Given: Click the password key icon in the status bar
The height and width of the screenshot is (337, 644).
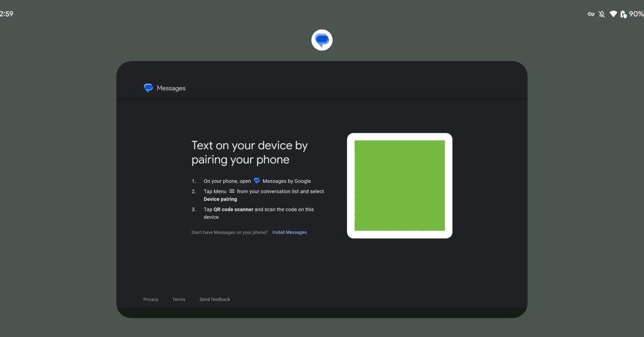Looking at the screenshot, I should pyautogui.click(x=590, y=14).
